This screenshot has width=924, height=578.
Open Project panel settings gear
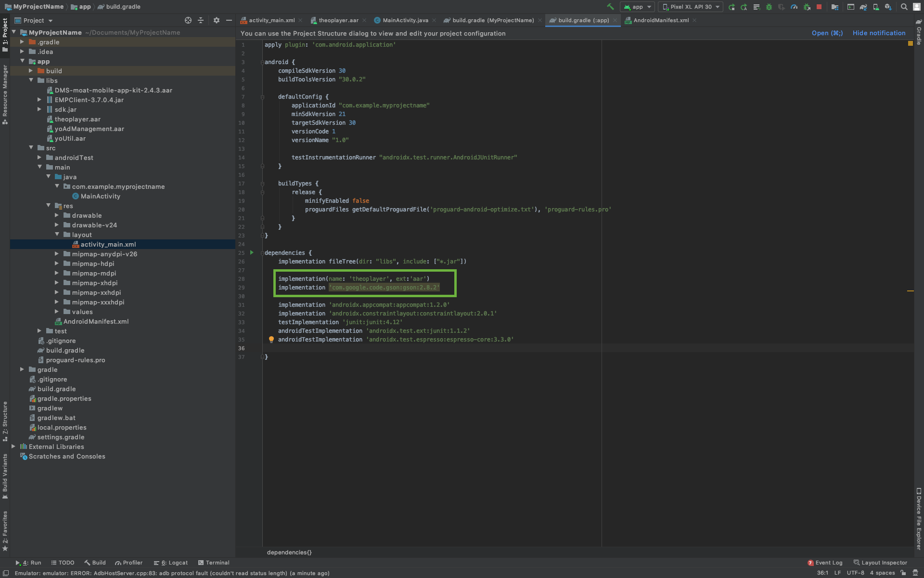pyautogui.click(x=216, y=20)
